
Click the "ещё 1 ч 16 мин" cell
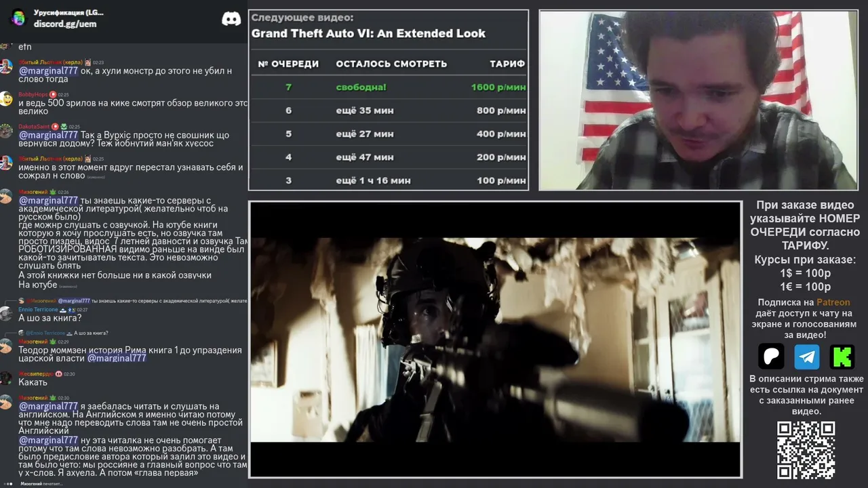(373, 181)
